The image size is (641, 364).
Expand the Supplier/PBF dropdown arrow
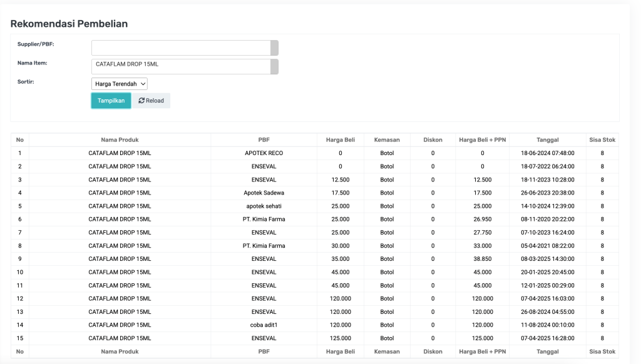point(274,48)
